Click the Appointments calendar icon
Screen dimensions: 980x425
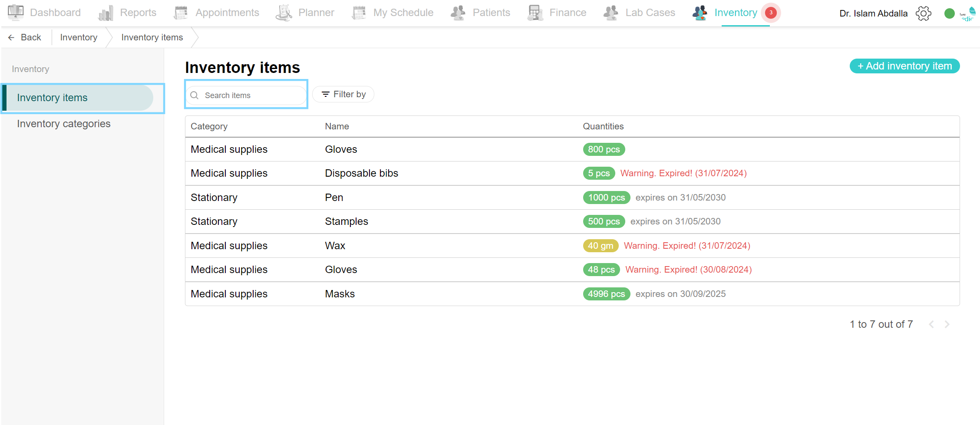pyautogui.click(x=181, y=13)
